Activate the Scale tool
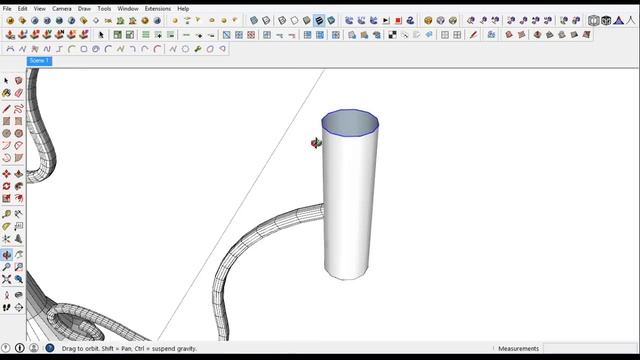 (6, 198)
